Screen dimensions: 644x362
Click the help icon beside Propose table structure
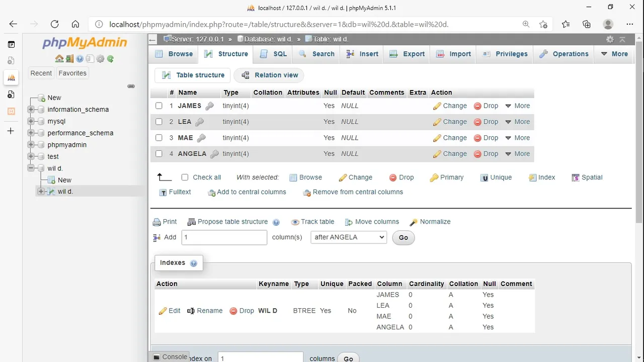tap(276, 222)
